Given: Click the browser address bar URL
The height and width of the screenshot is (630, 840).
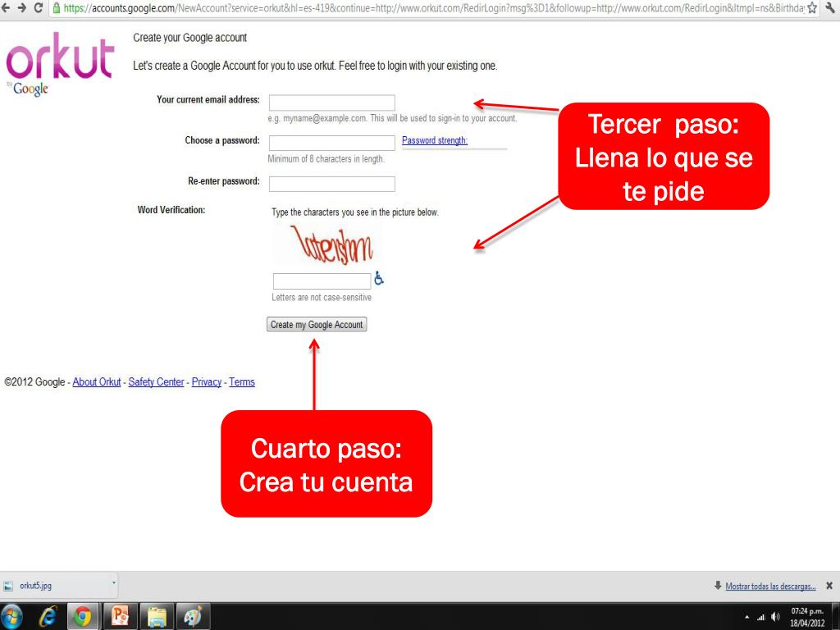Looking at the screenshot, I should coord(434,8).
